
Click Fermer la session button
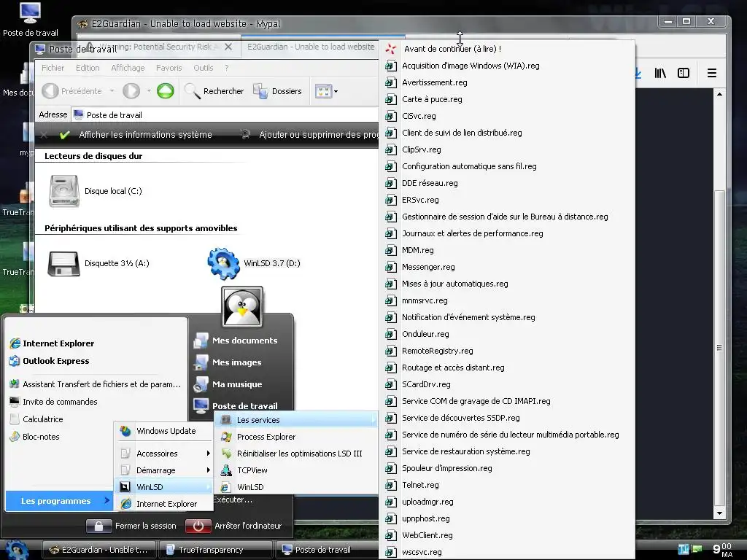click(132, 526)
